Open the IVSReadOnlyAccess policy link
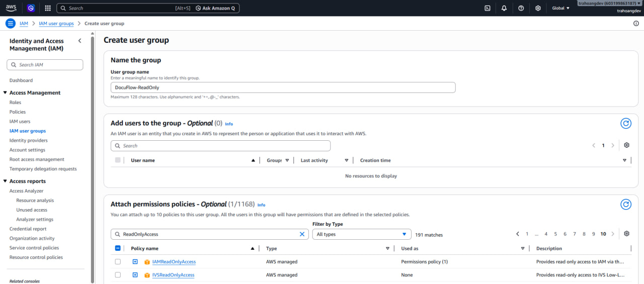644x284 pixels. coord(173,275)
